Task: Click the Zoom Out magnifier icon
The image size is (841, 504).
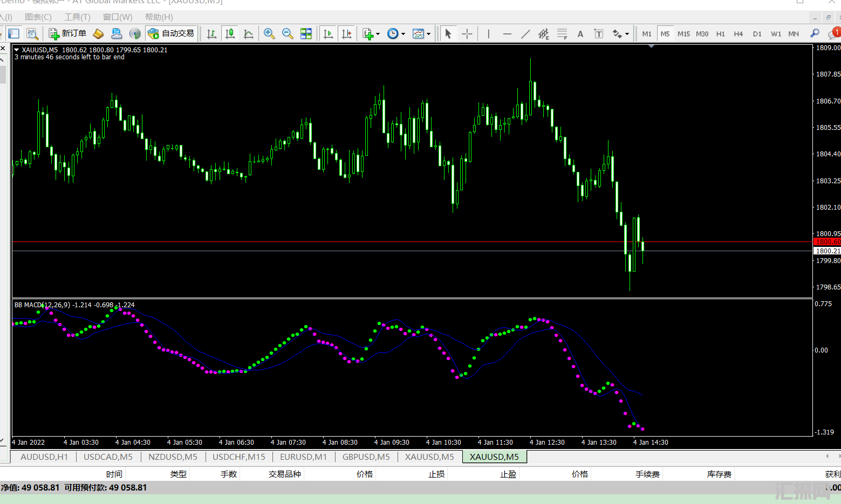Action: pos(288,34)
